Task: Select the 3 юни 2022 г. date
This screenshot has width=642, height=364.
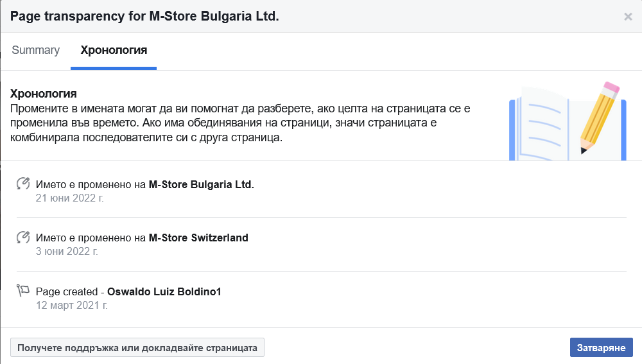Action: coord(67,251)
